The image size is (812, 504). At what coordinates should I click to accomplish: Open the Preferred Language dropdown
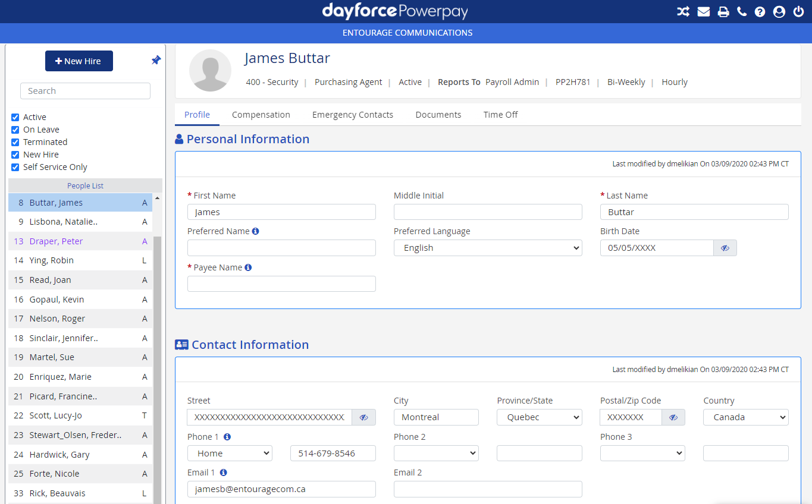tap(487, 248)
